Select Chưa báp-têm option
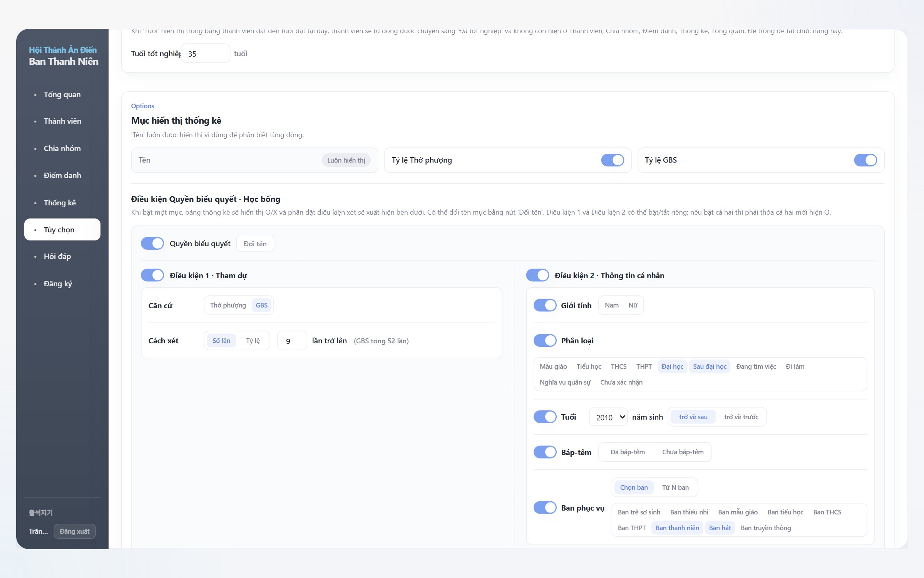The height and width of the screenshot is (578, 924). 683,452
